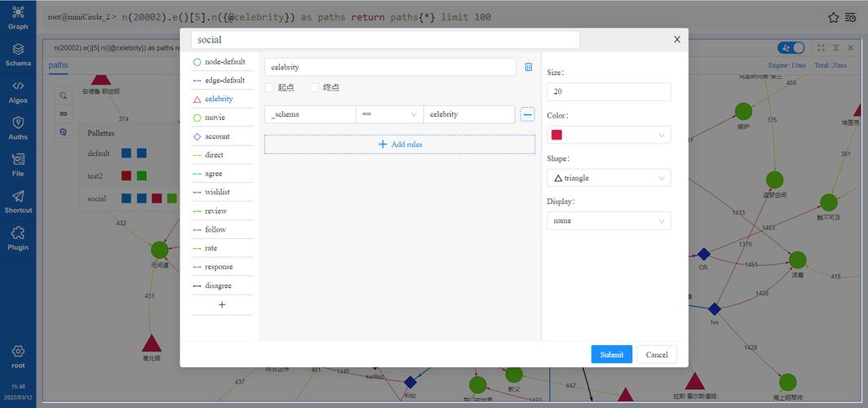Open the Schema section in sidebar
Image resolution: width=868 pixels, height=408 pixels.
click(18, 55)
